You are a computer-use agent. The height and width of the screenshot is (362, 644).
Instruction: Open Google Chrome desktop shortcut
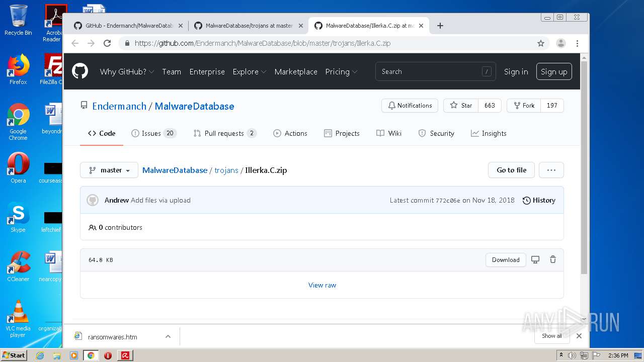pos(18,122)
